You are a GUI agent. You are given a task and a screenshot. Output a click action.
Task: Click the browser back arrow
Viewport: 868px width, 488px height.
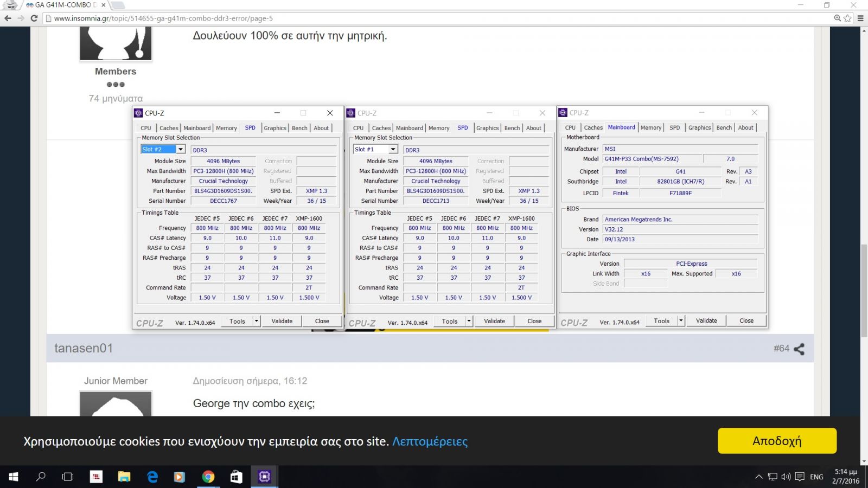8,18
